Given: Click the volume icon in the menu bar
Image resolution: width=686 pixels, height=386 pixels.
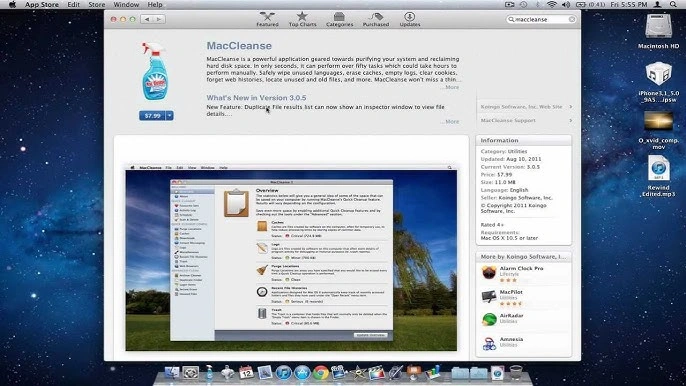Looking at the screenshot, I should (x=566, y=4).
